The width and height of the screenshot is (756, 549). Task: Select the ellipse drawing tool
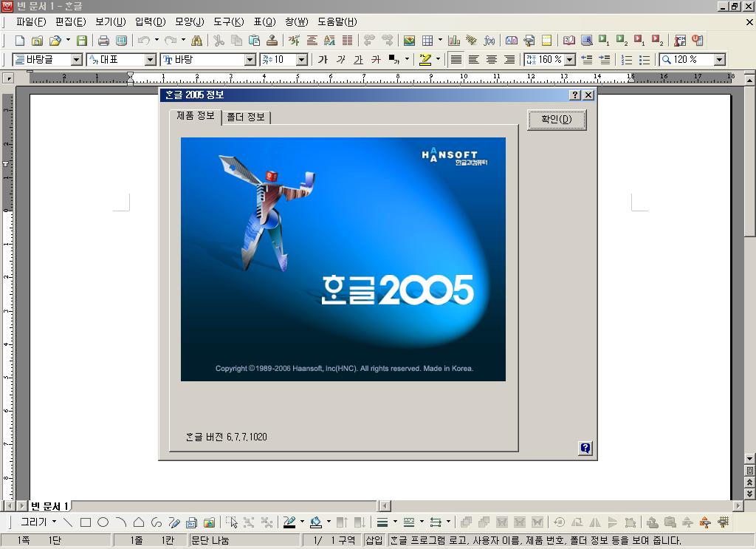pos(103,522)
